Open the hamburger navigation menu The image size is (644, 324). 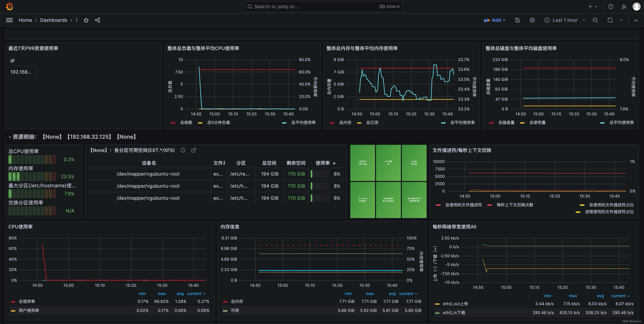9,20
